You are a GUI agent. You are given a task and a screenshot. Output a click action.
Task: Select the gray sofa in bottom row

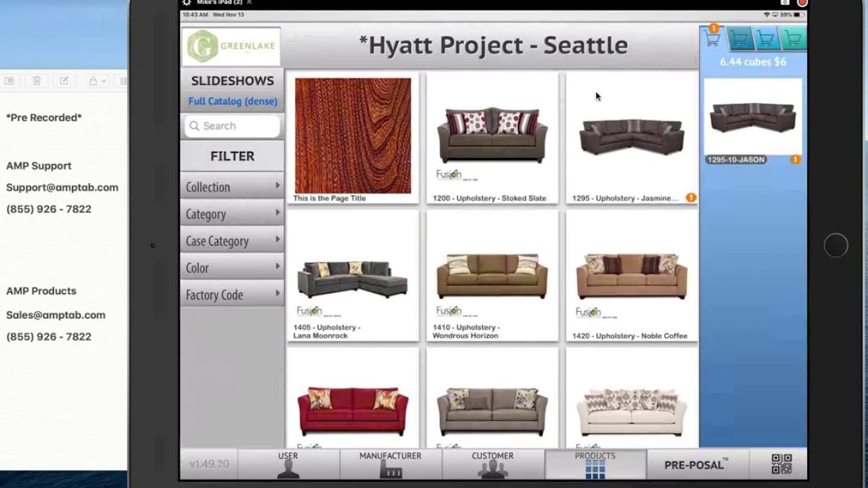click(492, 399)
